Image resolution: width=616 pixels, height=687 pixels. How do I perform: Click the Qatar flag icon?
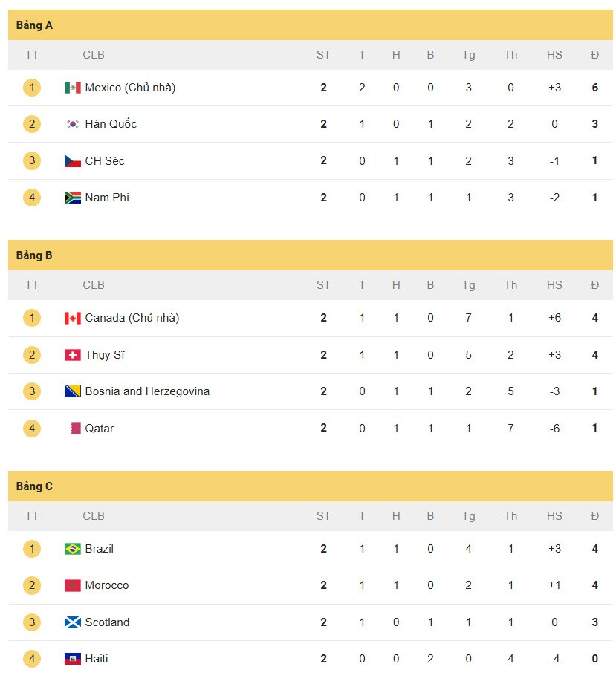(76, 428)
